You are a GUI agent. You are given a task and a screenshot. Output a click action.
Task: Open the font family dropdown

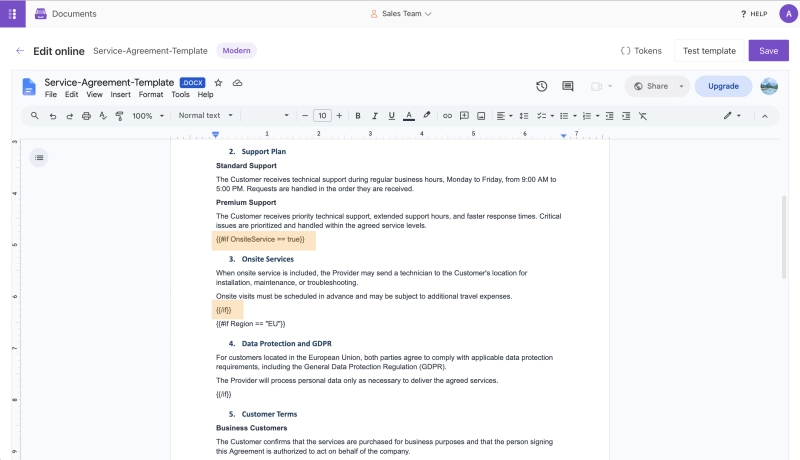(x=266, y=116)
